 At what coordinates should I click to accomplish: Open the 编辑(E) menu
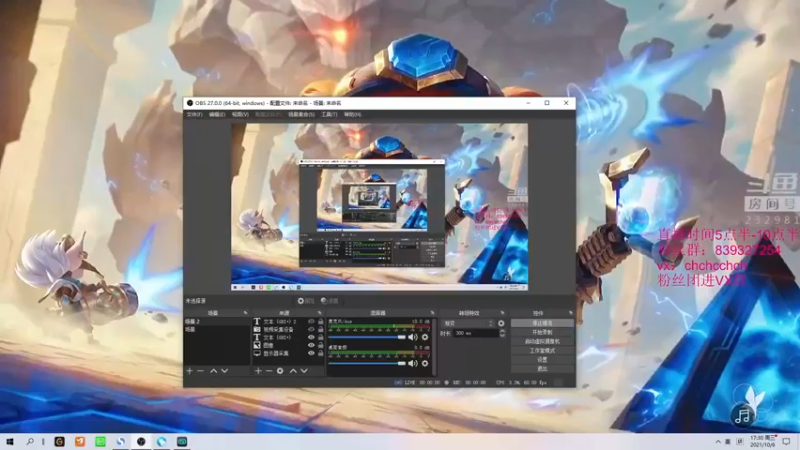[x=217, y=115]
